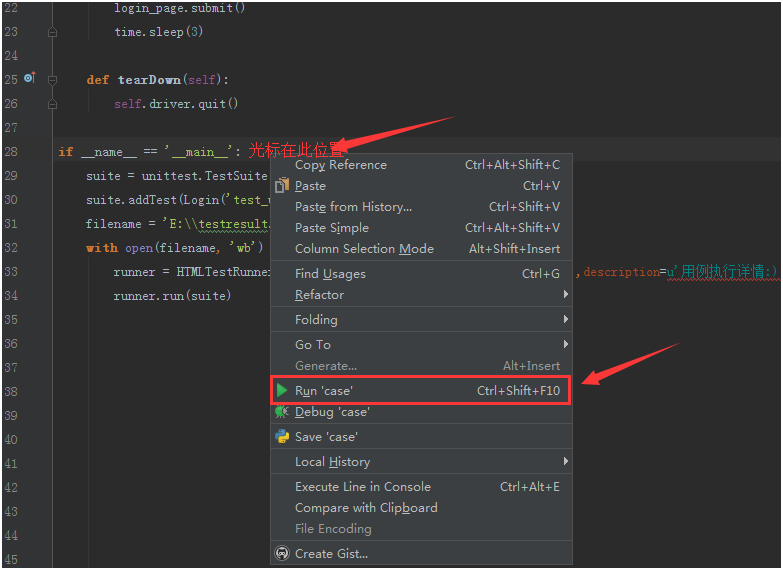This screenshot has height=570, width=783.
Task: Click the GitHub icon beside Create Gist
Action: pos(283,553)
